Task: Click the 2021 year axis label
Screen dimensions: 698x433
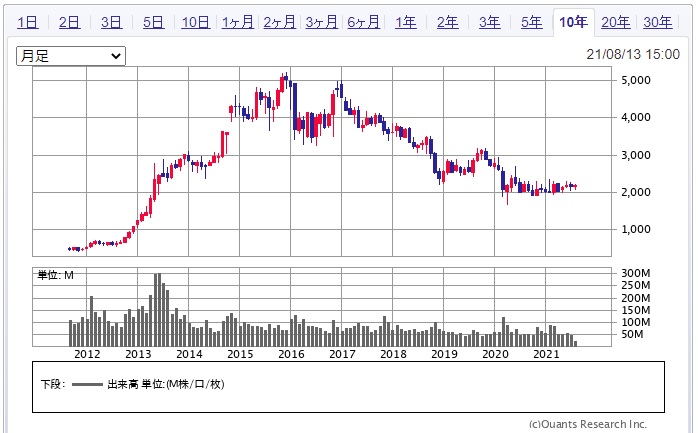Action: [x=546, y=354]
